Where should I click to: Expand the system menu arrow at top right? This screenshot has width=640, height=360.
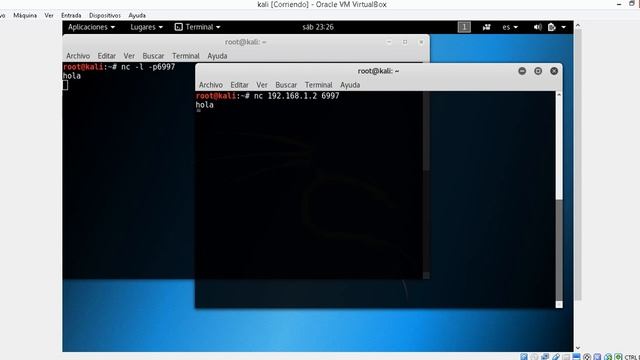564,27
